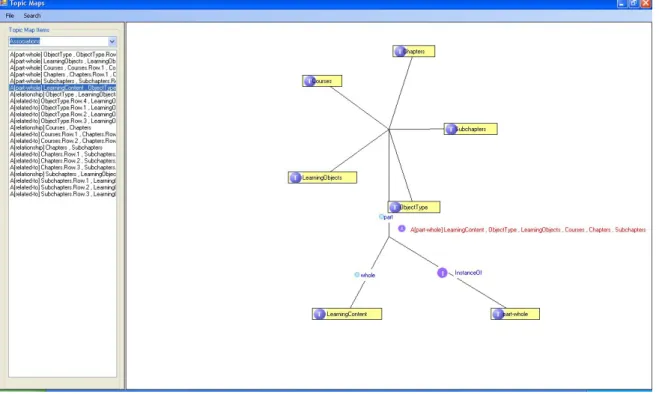Click the purple association circle beside red label
This screenshot has width=659, height=394.
point(402,229)
